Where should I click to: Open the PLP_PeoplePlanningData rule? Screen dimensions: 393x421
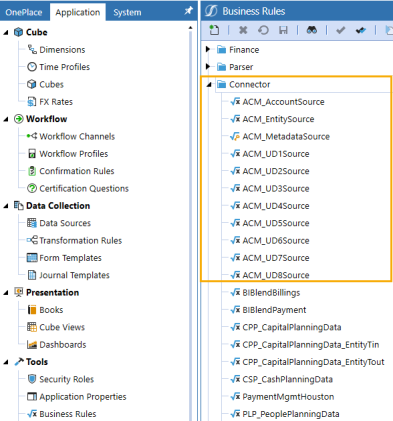(x=291, y=414)
